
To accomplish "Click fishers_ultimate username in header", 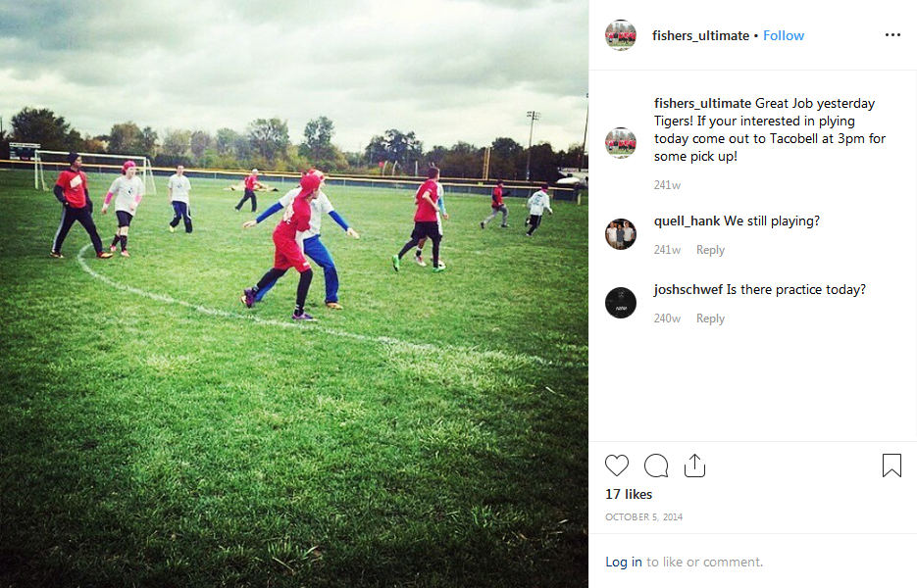I will 700,35.
